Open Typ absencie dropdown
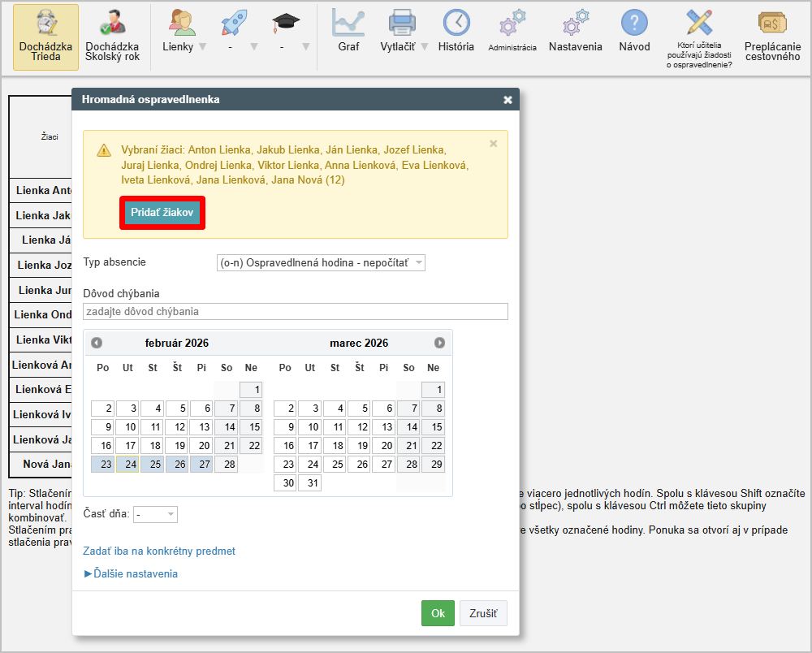Screen dimensions: 812x653 (321, 263)
